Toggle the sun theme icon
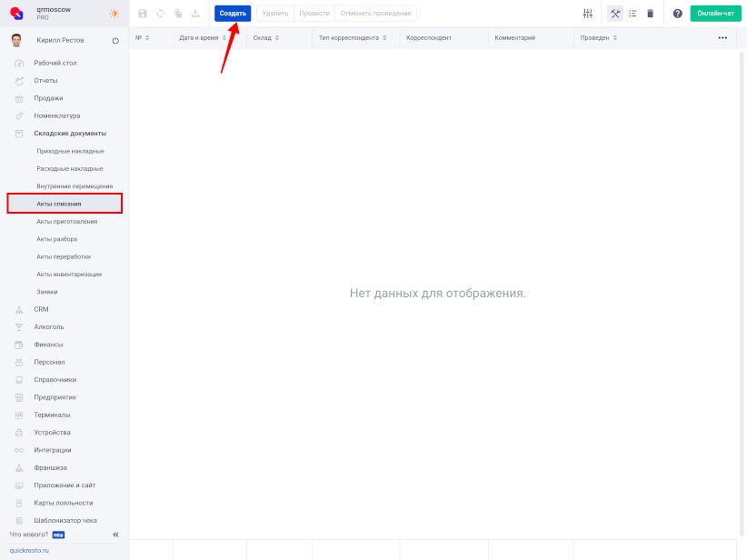747x560 pixels. point(114,14)
